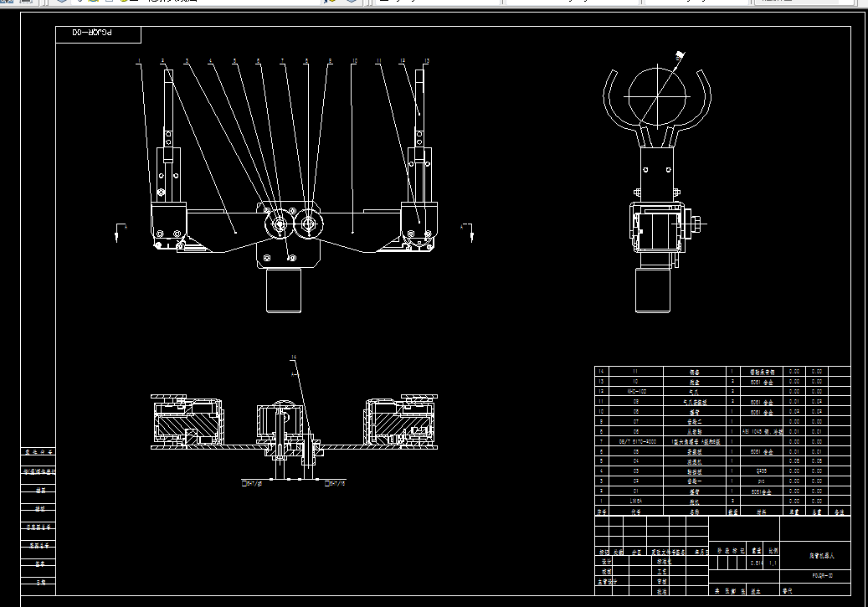Click the 6061 alloy cell in row 13

pos(761,382)
